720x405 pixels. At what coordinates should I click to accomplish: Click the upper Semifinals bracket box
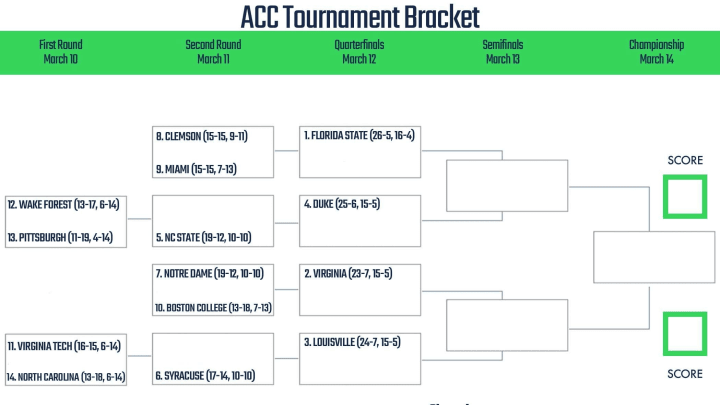[507, 186]
